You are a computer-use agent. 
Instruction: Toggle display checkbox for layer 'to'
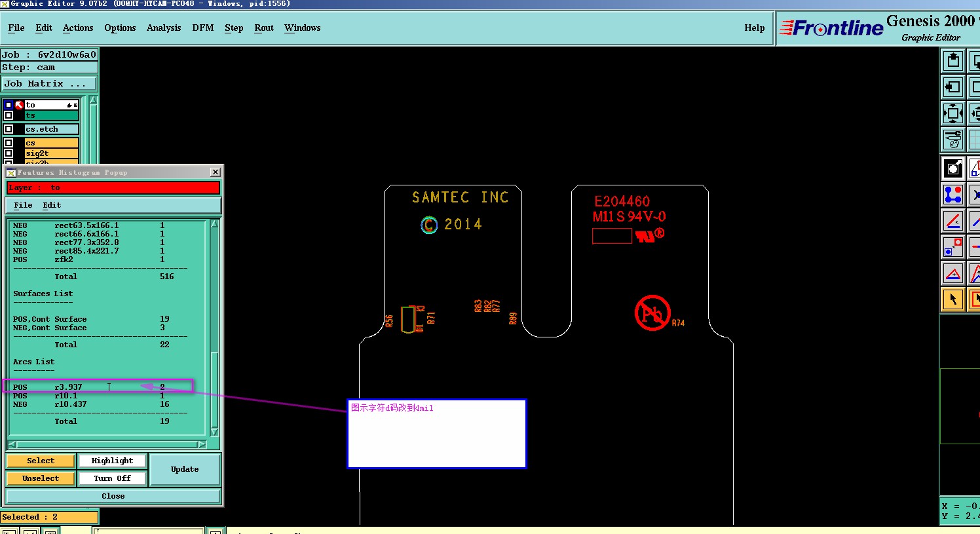point(9,105)
